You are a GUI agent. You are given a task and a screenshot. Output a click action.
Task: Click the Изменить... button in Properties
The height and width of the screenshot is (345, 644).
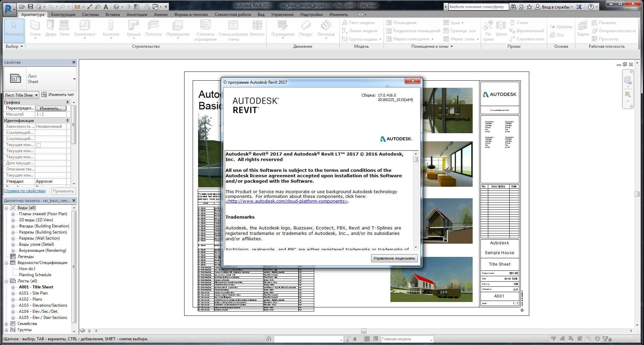point(51,108)
